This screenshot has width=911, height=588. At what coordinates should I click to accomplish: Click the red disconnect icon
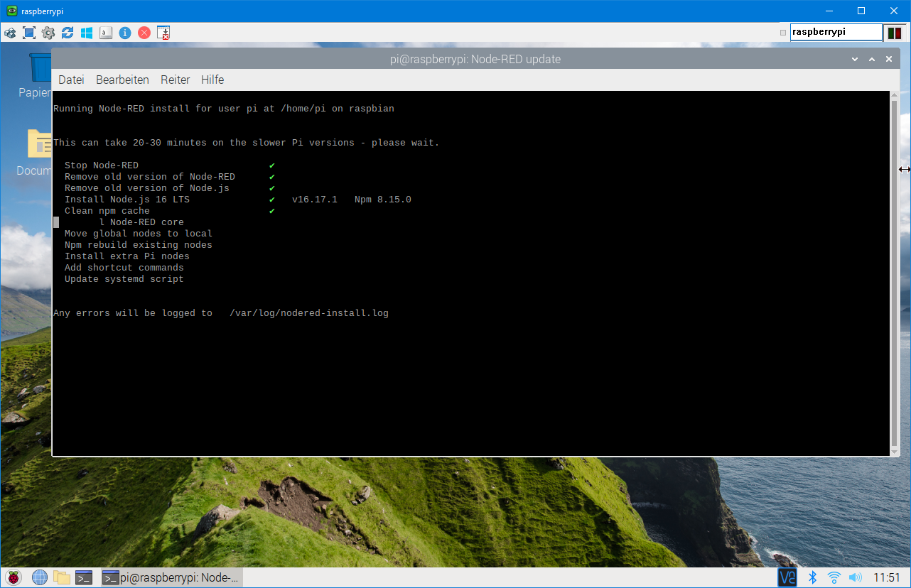[x=144, y=33]
